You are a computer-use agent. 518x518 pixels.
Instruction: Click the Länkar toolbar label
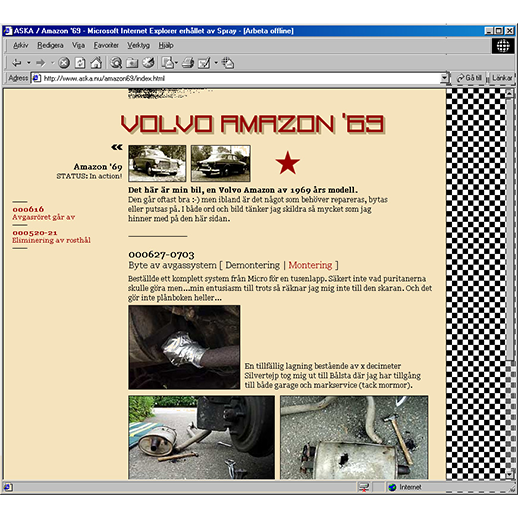click(502, 78)
